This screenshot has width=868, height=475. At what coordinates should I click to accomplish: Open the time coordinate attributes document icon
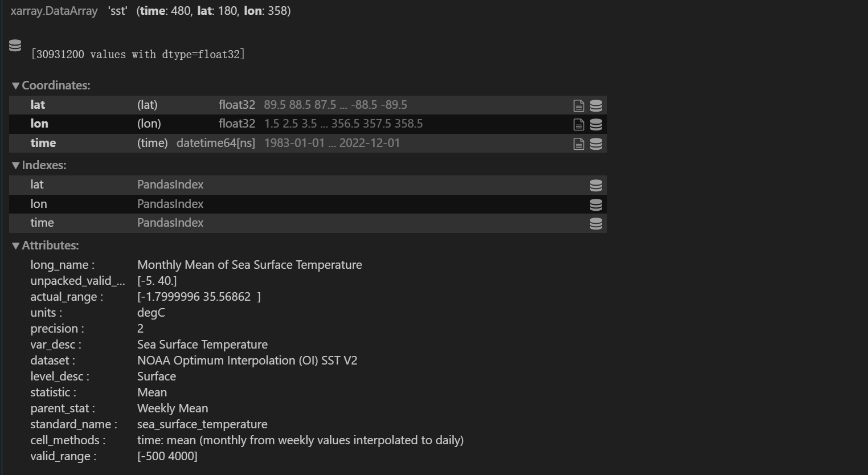pyautogui.click(x=578, y=144)
